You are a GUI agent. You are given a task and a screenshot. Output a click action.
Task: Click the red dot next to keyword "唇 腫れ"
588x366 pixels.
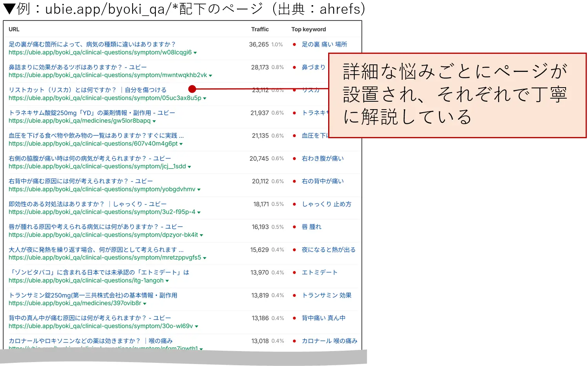(294, 227)
